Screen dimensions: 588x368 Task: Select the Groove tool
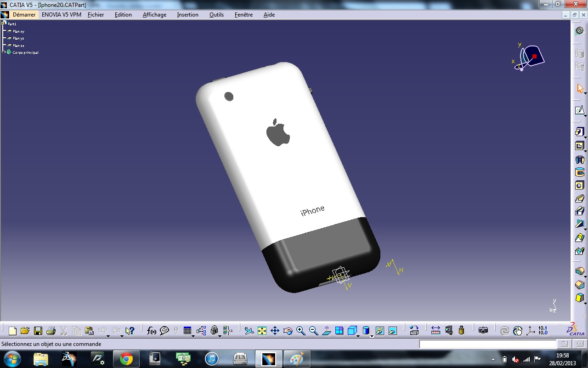click(579, 172)
